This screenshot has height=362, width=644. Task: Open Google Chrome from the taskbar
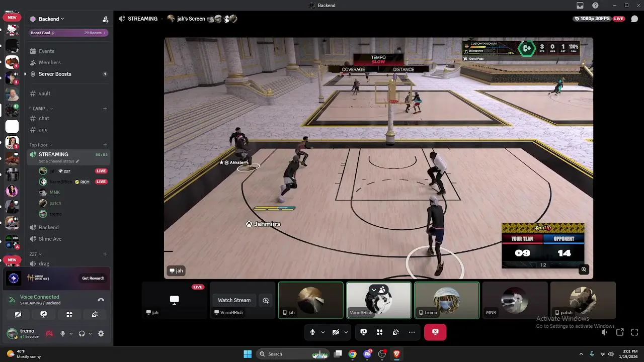point(353,354)
